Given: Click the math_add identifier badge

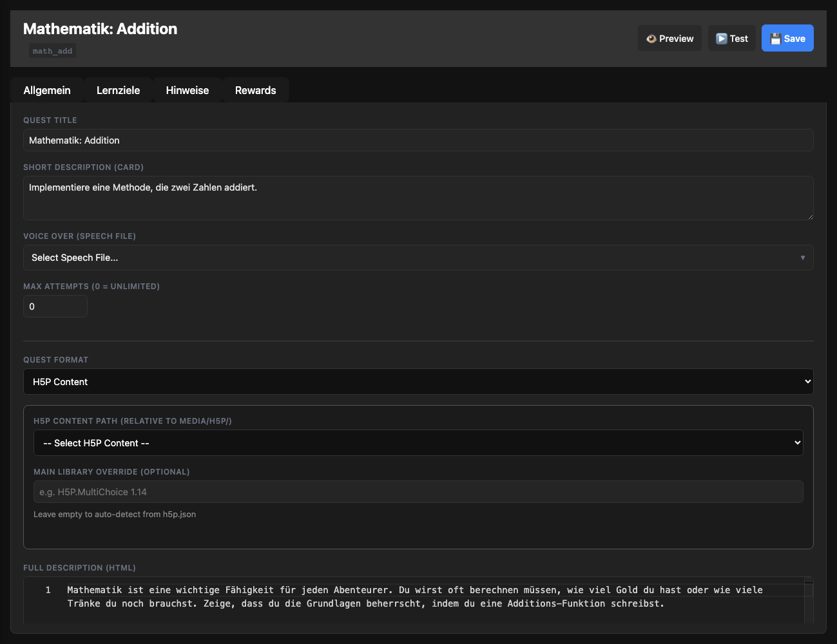Looking at the screenshot, I should [x=52, y=50].
